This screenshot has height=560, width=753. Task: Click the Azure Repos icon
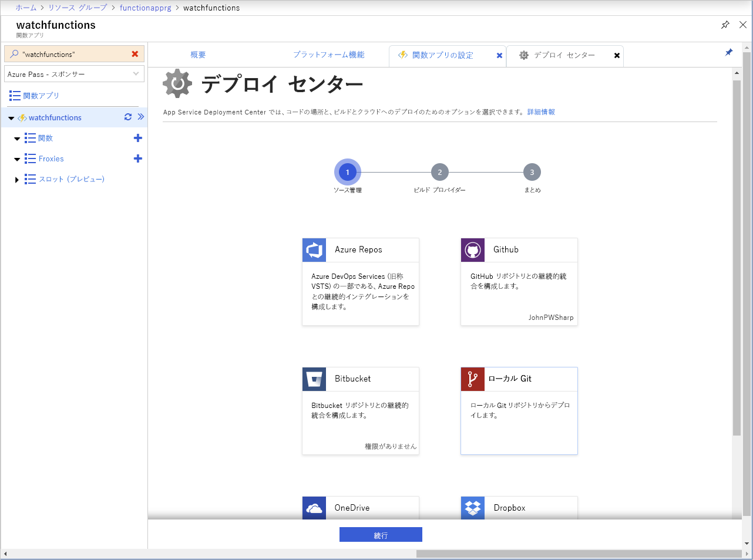314,250
